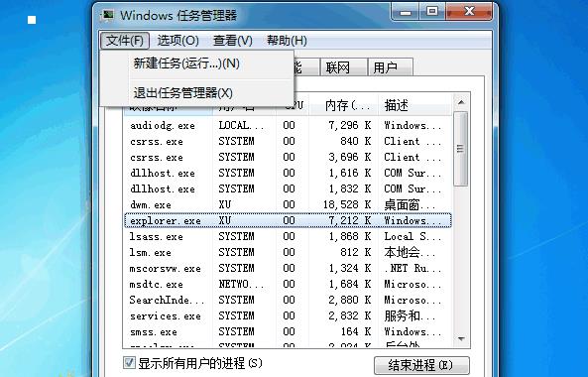Click scrollbar down arrow in process list
Viewport: 588px width, 377px height.
pyautogui.click(x=461, y=339)
